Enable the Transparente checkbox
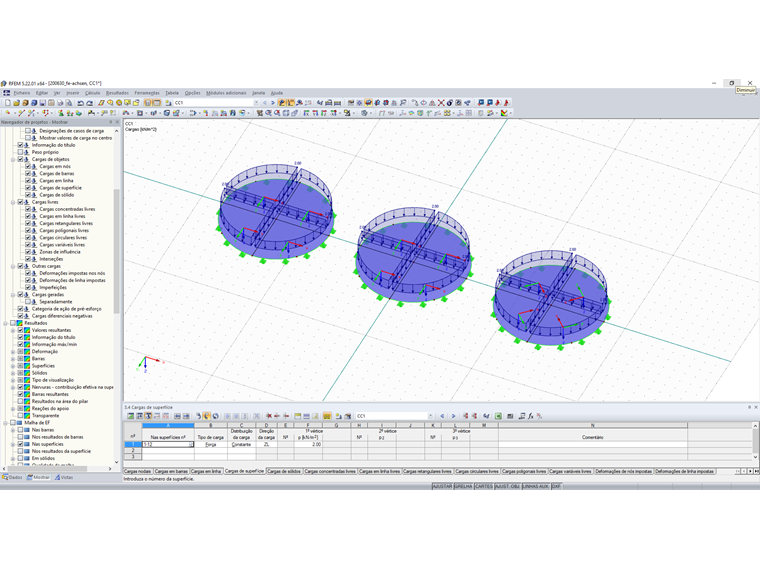This screenshot has height=570, width=760. point(20,415)
